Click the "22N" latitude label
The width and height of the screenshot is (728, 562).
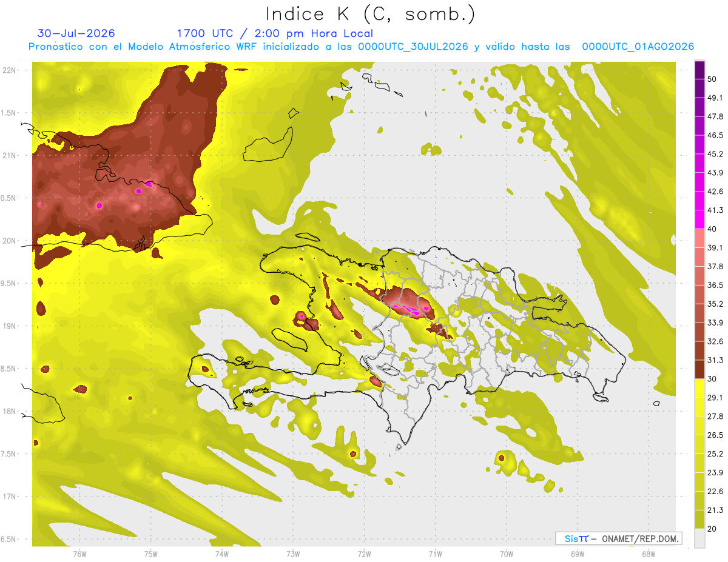coord(10,70)
